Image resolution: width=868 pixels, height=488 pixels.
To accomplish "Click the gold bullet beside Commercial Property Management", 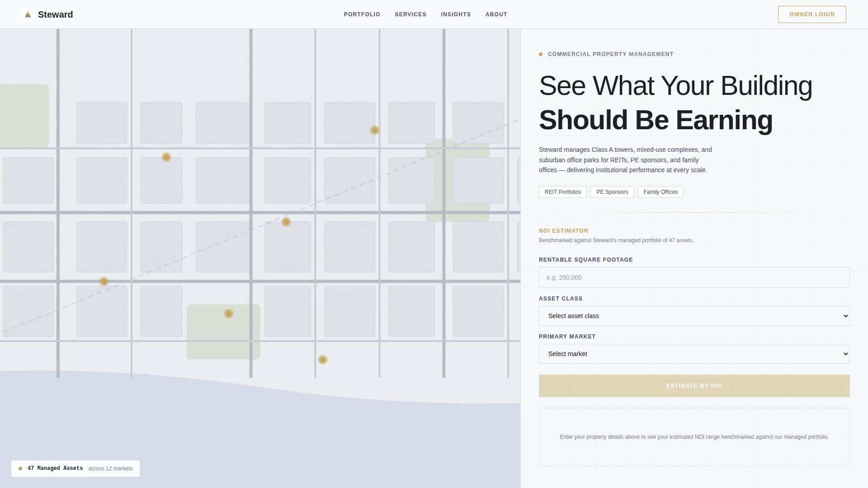I will point(541,54).
